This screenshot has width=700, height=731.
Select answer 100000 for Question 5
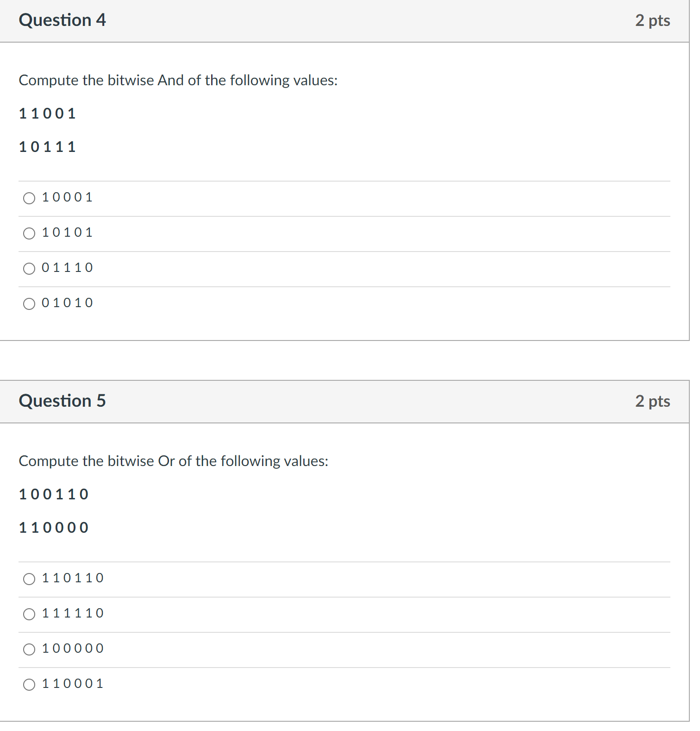[x=29, y=649]
